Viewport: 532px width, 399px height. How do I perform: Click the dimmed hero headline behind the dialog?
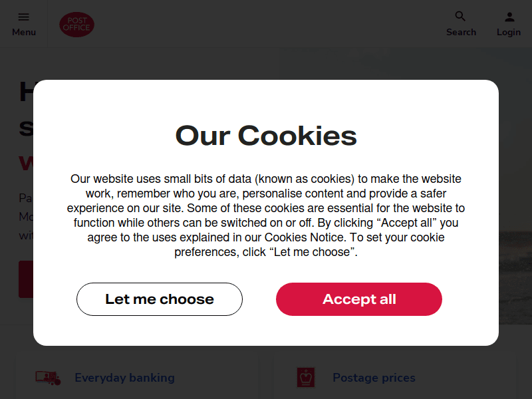click(25, 93)
